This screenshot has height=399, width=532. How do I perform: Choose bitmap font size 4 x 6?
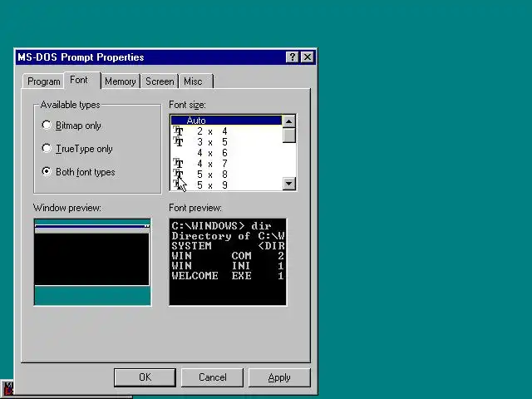226,153
